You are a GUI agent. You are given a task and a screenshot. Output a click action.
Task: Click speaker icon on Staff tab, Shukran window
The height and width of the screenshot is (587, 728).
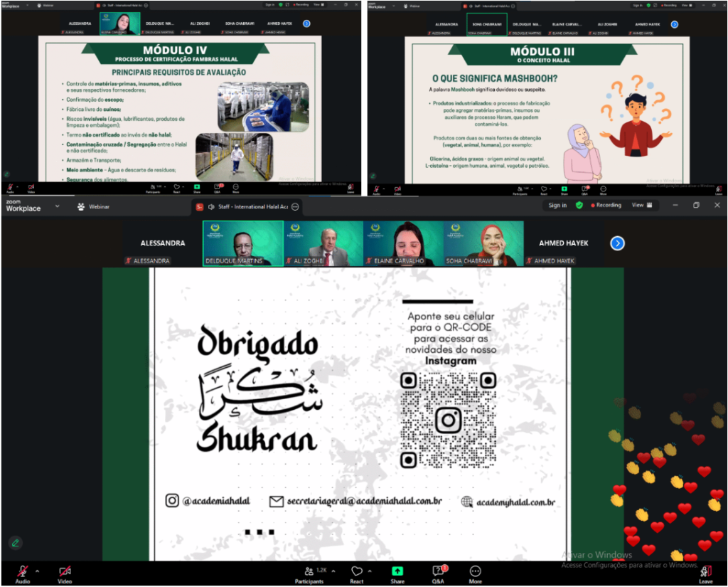pos(211,207)
